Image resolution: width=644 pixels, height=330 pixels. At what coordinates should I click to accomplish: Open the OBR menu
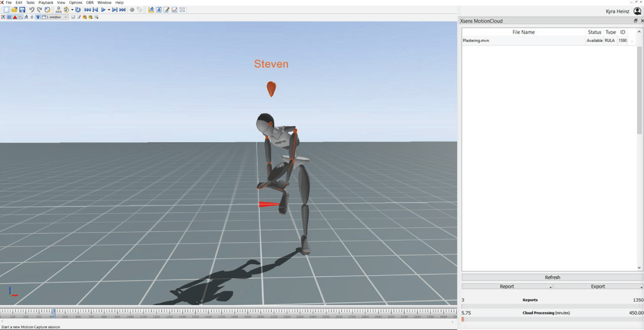pyautogui.click(x=90, y=2)
